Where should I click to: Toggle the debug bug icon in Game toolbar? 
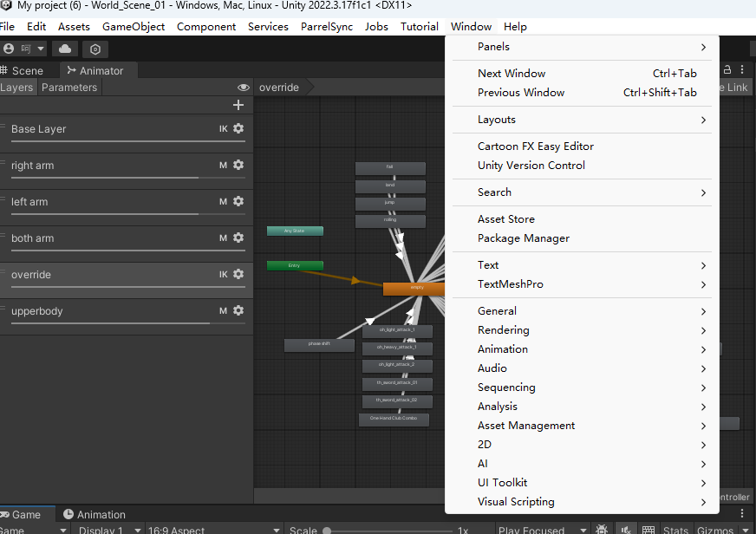tap(602, 529)
